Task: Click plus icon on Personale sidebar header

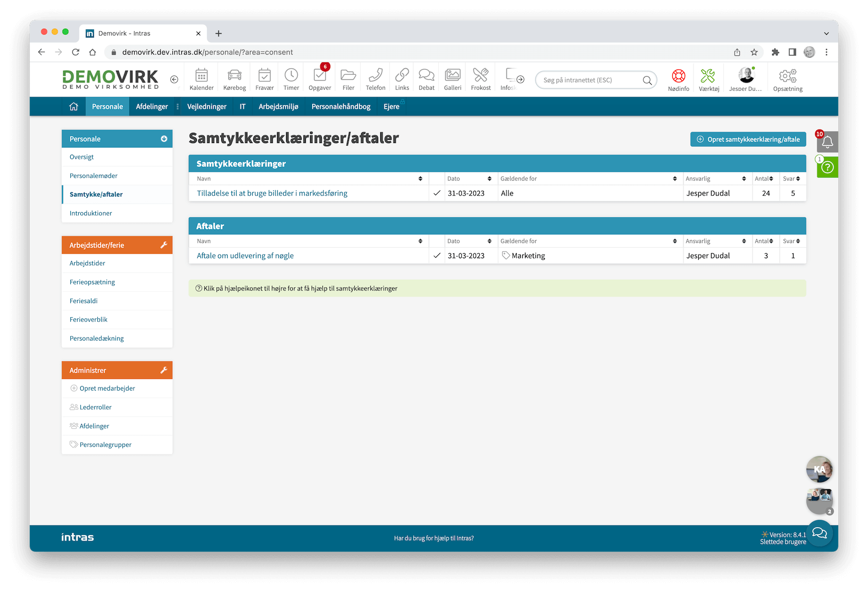Action: point(164,139)
